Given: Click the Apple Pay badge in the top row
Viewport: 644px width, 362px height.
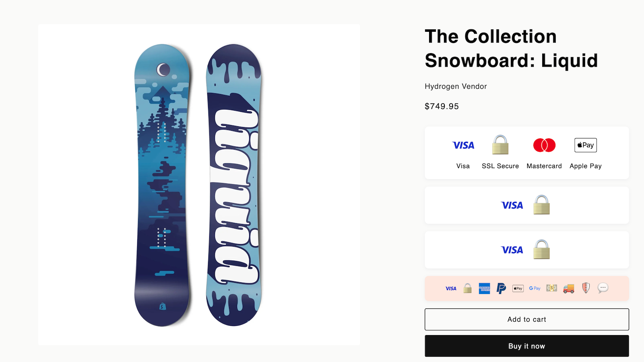Looking at the screenshot, I should pyautogui.click(x=585, y=145).
